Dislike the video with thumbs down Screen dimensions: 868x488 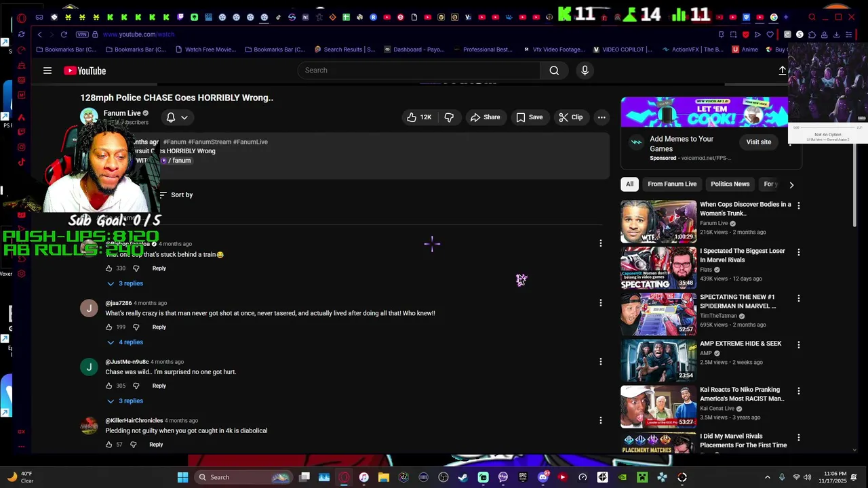pos(448,117)
